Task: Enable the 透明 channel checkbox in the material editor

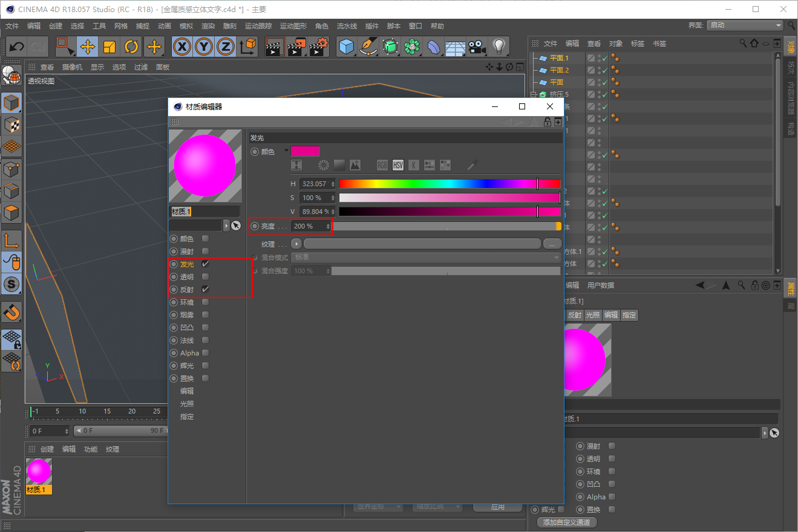Action: tap(206, 277)
